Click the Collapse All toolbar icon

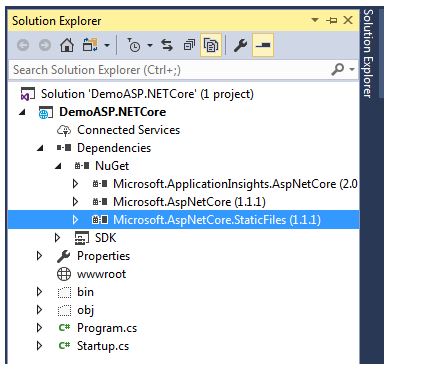[x=189, y=45]
